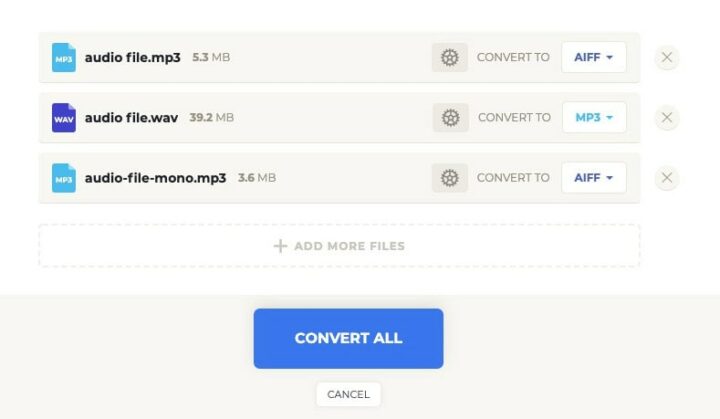
Task: Select the audio file.wav file name
Action: click(131, 118)
